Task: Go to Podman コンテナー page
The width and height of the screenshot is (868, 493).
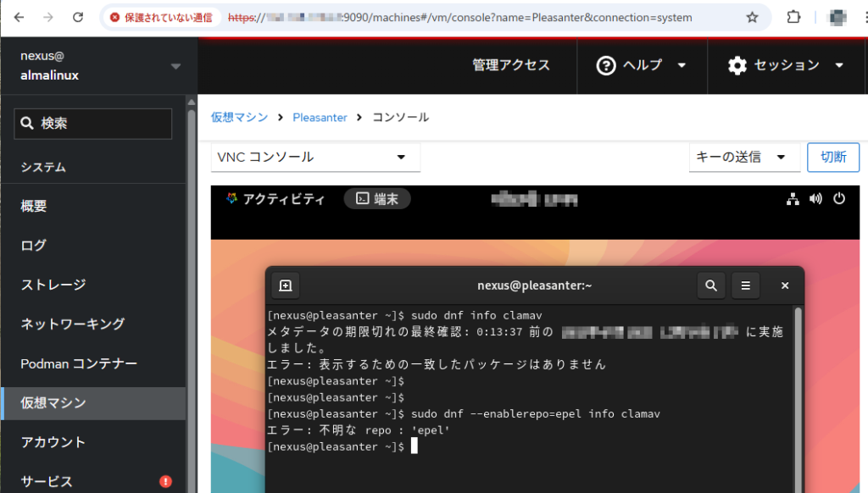Action: (x=79, y=363)
